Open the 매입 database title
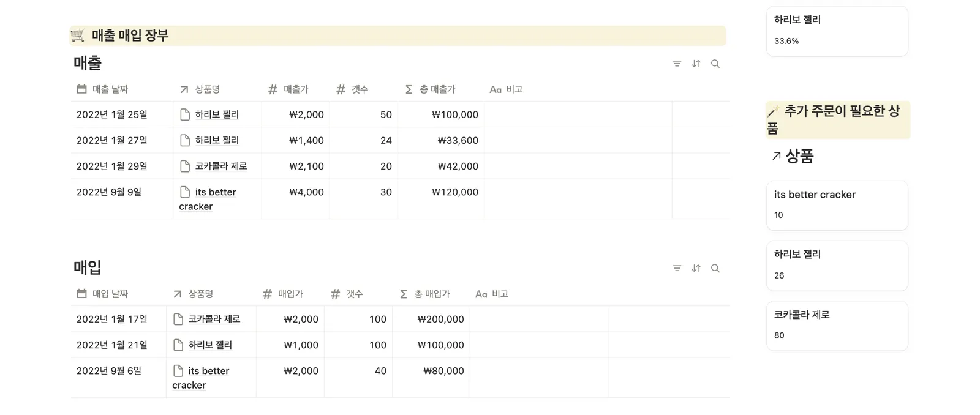This screenshot has height=415, width=980. (x=88, y=267)
